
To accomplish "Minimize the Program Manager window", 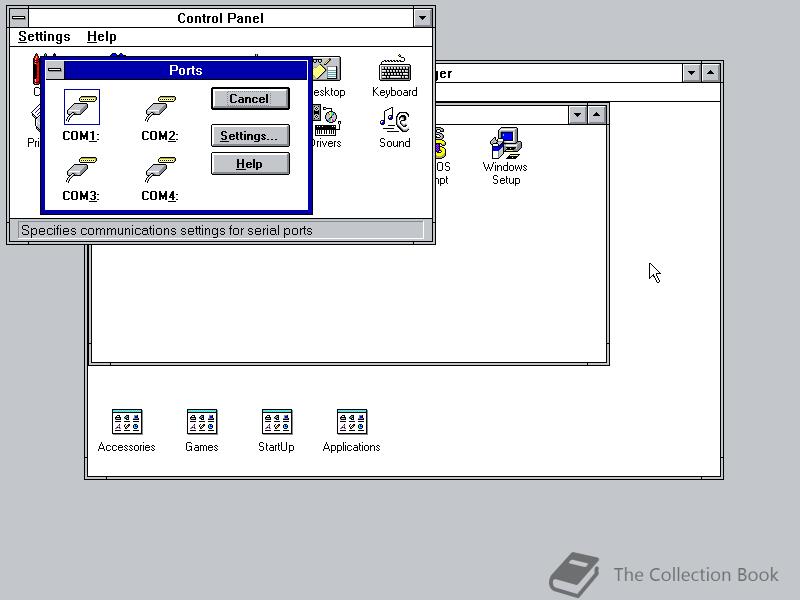I will click(691, 73).
